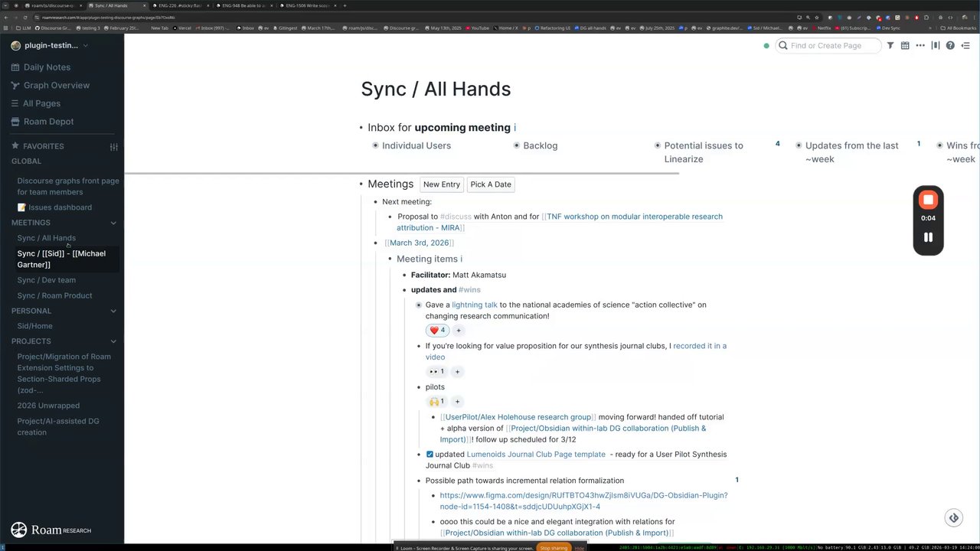Collapse the PERSONAL sidebar section
Screen dimensions: 980x551
pos(113,311)
